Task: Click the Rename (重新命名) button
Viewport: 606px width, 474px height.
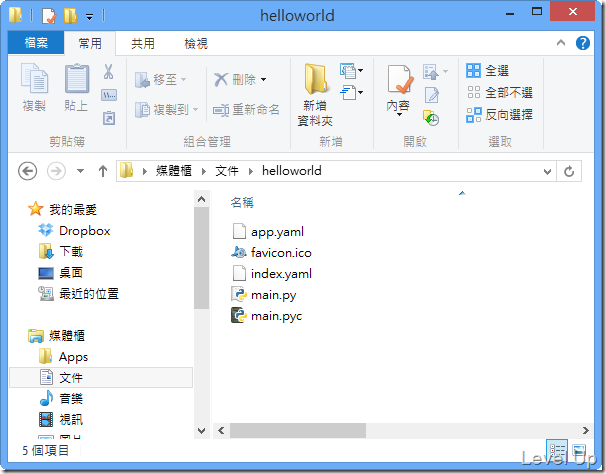Action: click(246, 110)
